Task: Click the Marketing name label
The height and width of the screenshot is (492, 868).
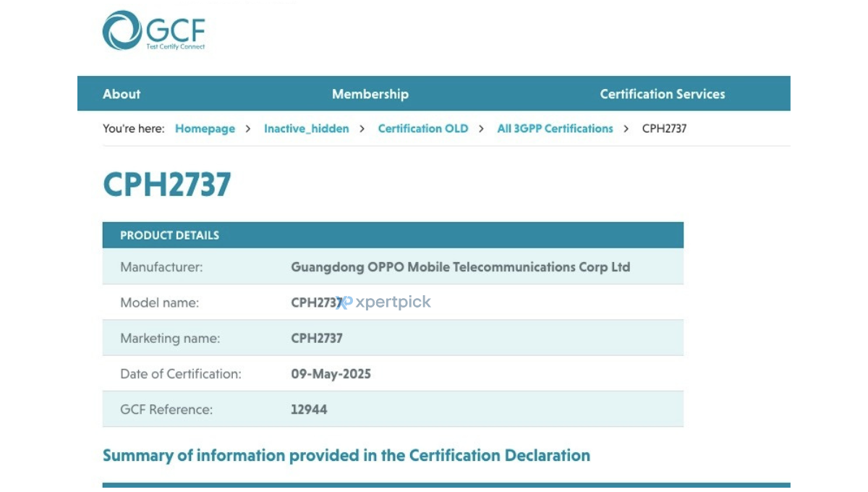Action: coord(170,338)
